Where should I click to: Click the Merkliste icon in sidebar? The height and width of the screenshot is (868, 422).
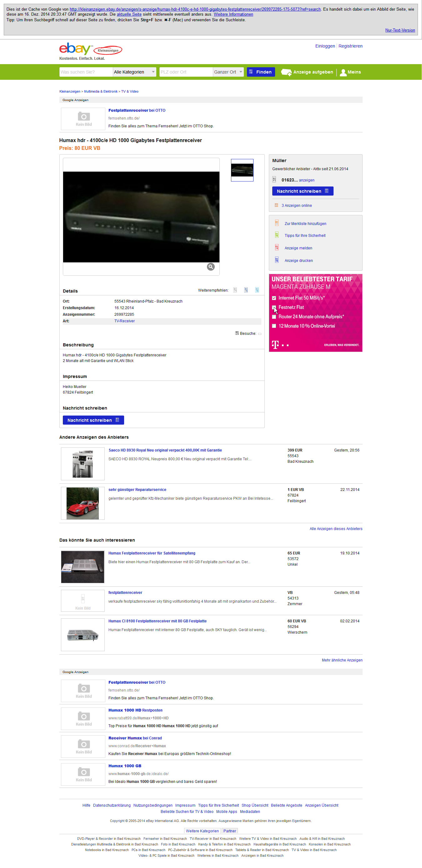(x=277, y=223)
